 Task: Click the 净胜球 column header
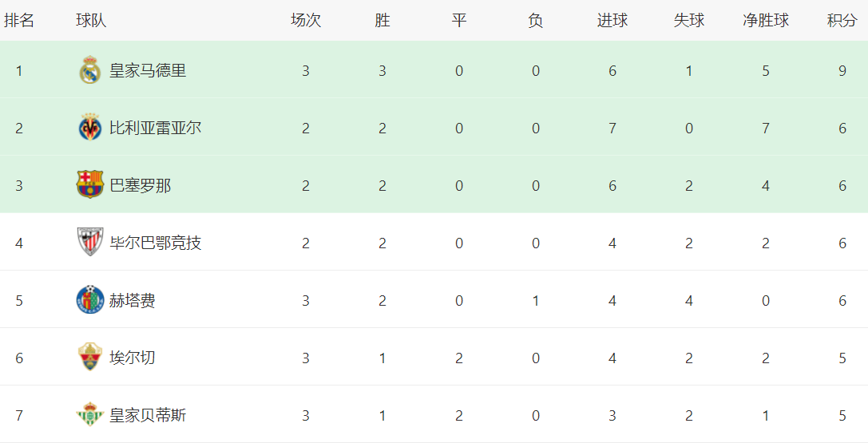pos(765,21)
